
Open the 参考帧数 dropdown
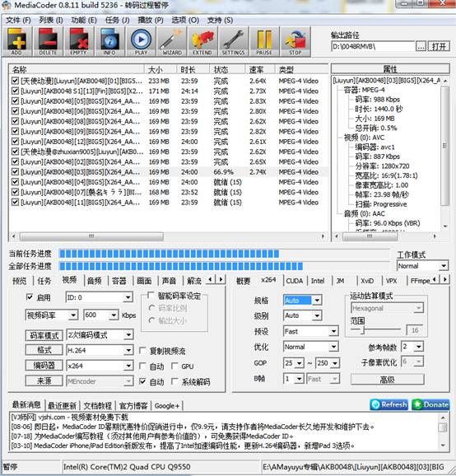click(x=412, y=347)
